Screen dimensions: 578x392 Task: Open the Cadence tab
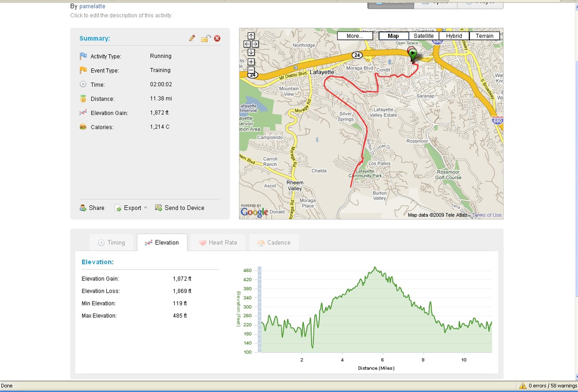(x=274, y=242)
